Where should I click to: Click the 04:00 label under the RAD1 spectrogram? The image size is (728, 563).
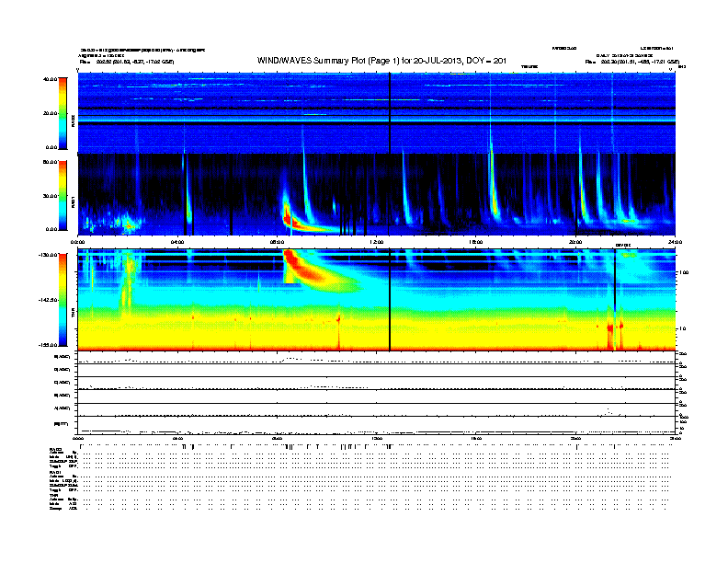point(177,242)
